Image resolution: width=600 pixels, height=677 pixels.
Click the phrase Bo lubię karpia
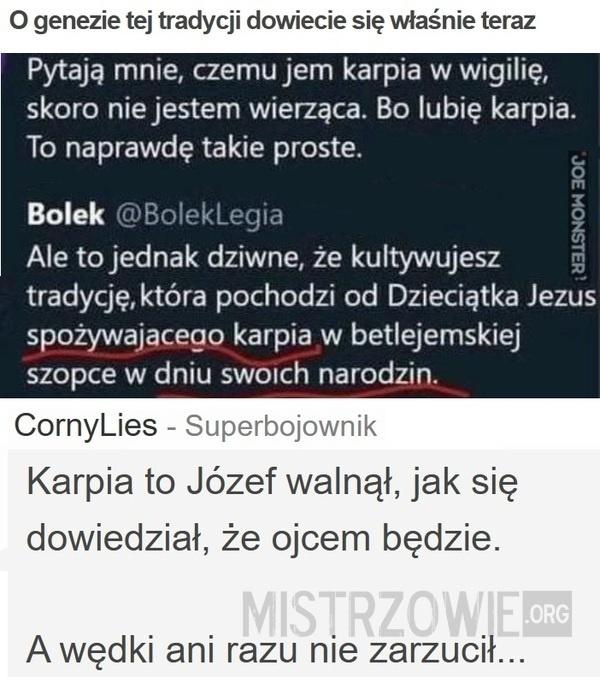tap(476, 109)
